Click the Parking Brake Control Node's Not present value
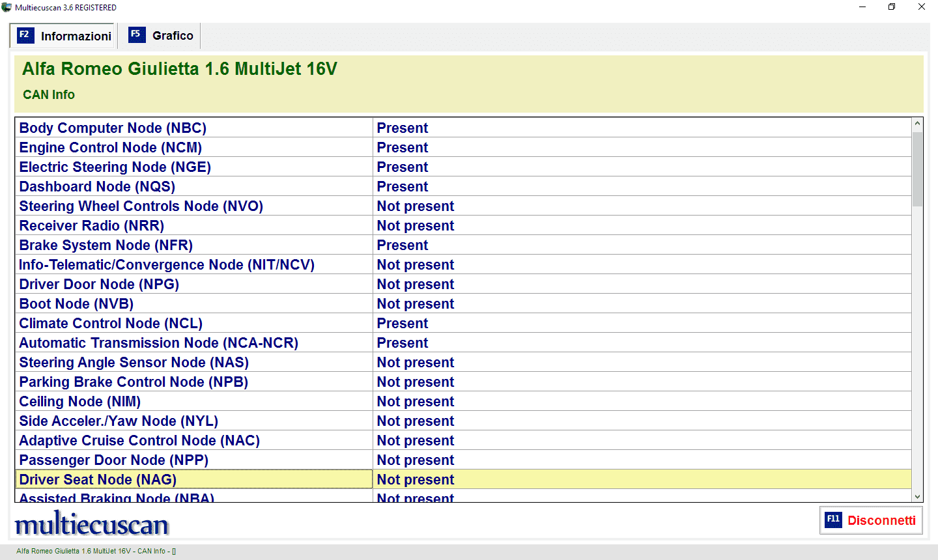938x560 pixels. point(415,382)
